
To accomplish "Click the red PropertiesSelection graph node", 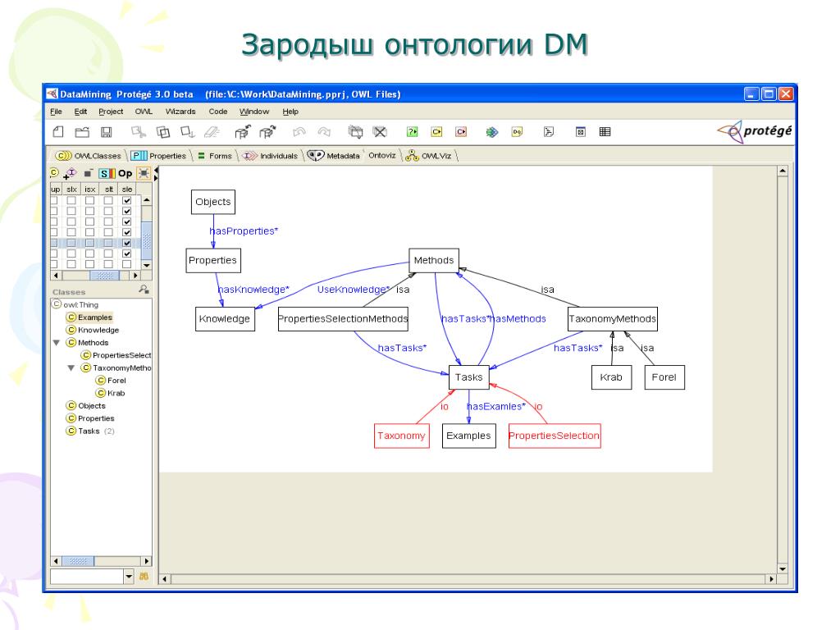I will pyautogui.click(x=554, y=436).
